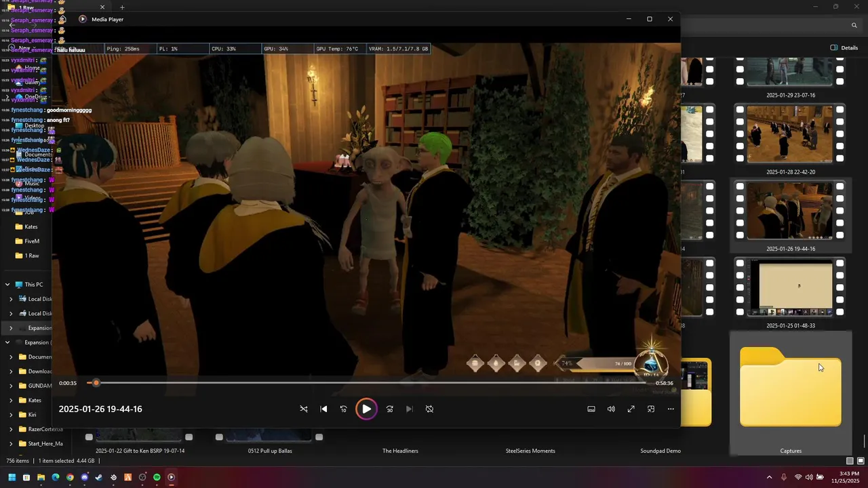Click the video seek bar handle

96,383
